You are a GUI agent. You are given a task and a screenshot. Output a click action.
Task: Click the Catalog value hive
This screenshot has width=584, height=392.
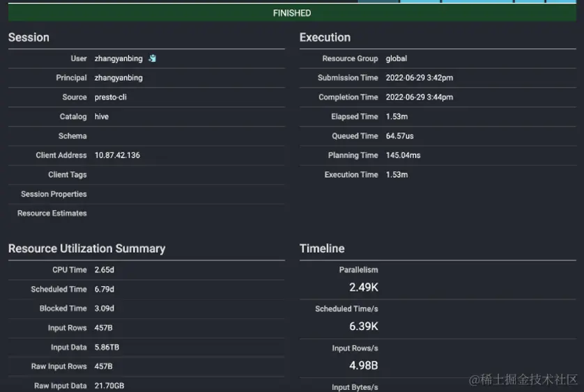pos(102,116)
